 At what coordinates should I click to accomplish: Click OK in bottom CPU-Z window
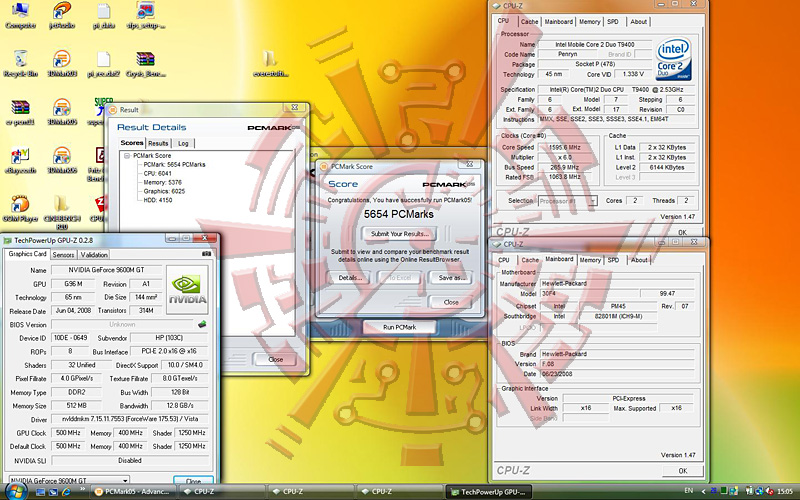683,470
